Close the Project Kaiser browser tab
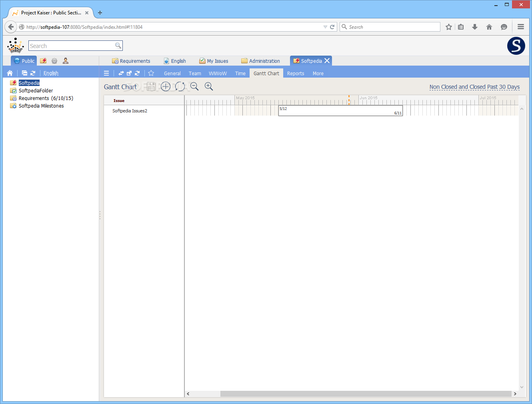532x404 pixels. pyautogui.click(x=87, y=13)
